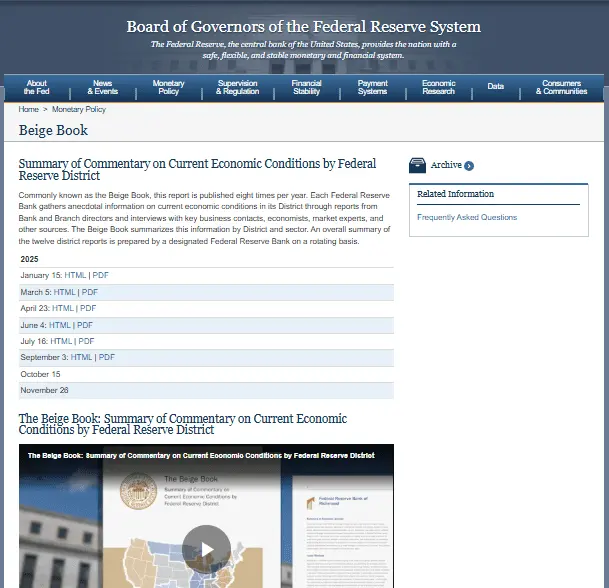Open April 23 PDF report

coord(88,308)
